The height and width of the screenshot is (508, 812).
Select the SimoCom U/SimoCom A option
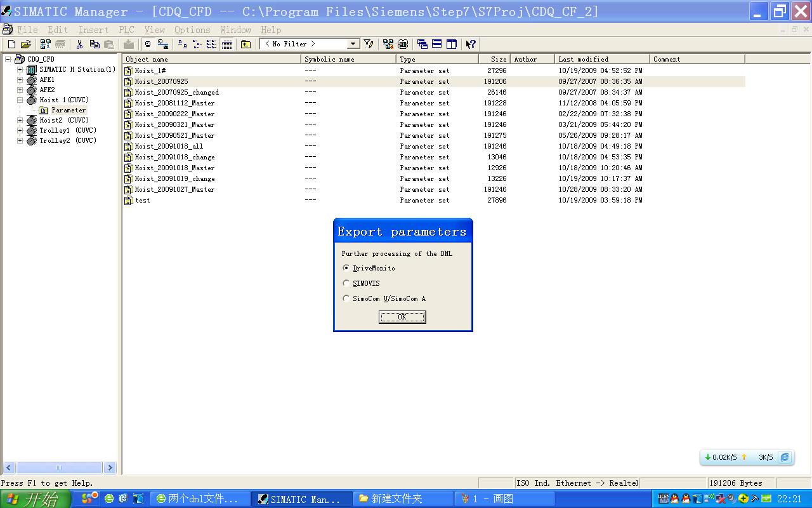pos(346,298)
